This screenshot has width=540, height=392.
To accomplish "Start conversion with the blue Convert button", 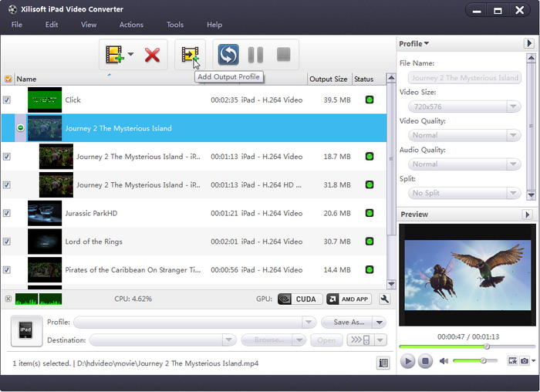I will (228, 55).
